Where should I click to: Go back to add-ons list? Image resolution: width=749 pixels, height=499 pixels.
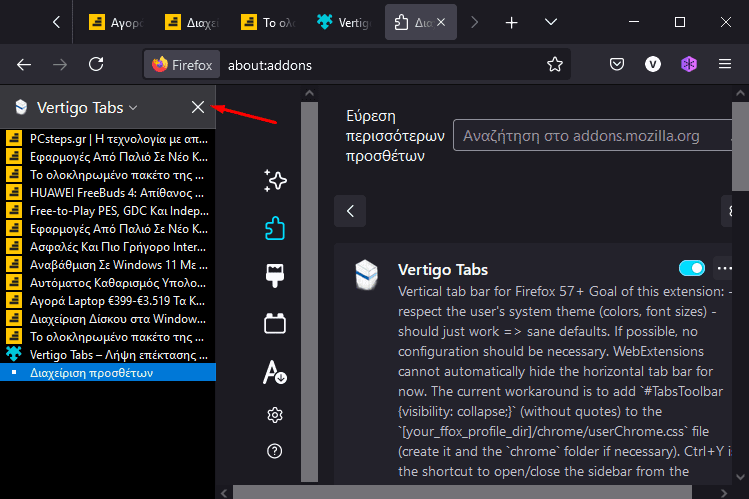[350, 211]
